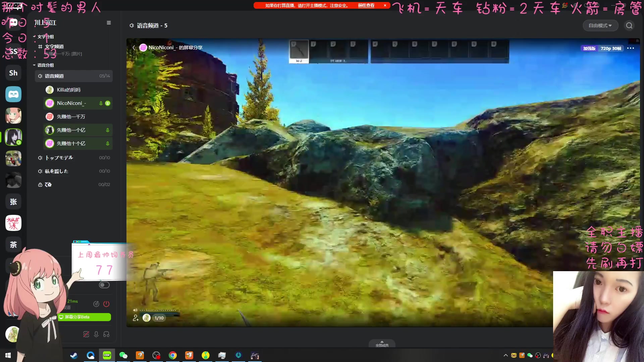Click the 屏幕分享Beta screen share button
This screenshot has height=362, width=644.
(84, 317)
